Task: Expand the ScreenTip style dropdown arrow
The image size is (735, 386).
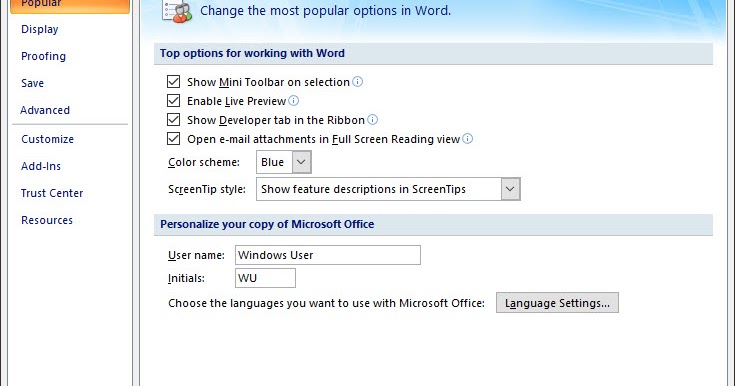Action: point(510,189)
